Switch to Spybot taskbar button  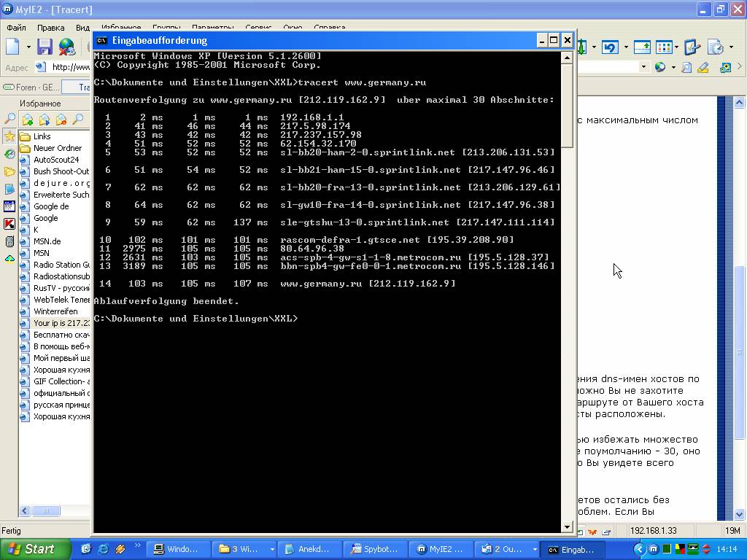[376, 549]
